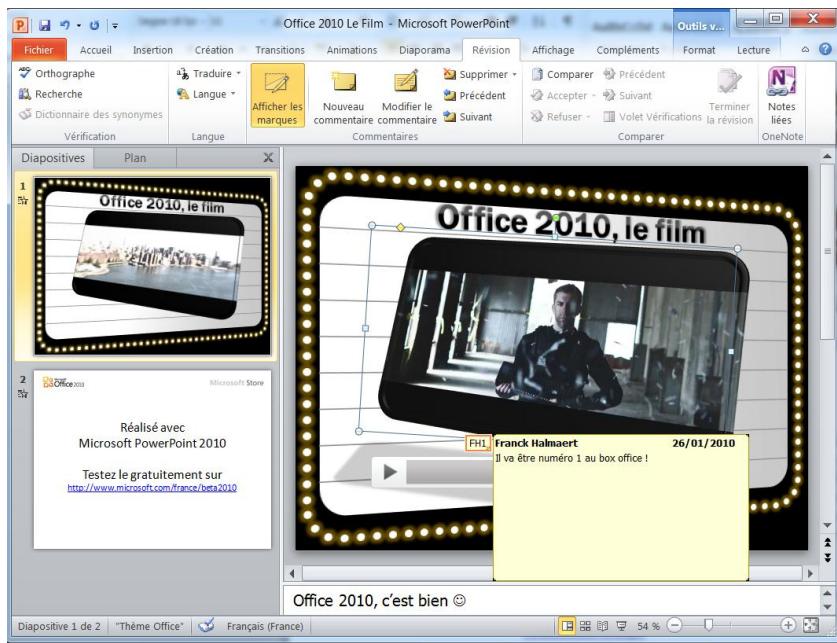The height and width of the screenshot is (643, 837).
Task: Undo the last action with the arrow icon
Action: tap(65, 25)
